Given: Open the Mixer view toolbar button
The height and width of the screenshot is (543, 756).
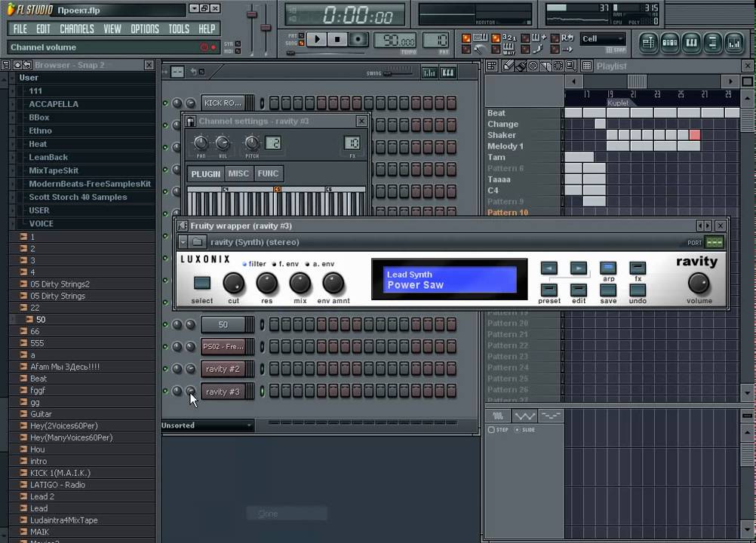Looking at the screenshot, I should [733, 43].
